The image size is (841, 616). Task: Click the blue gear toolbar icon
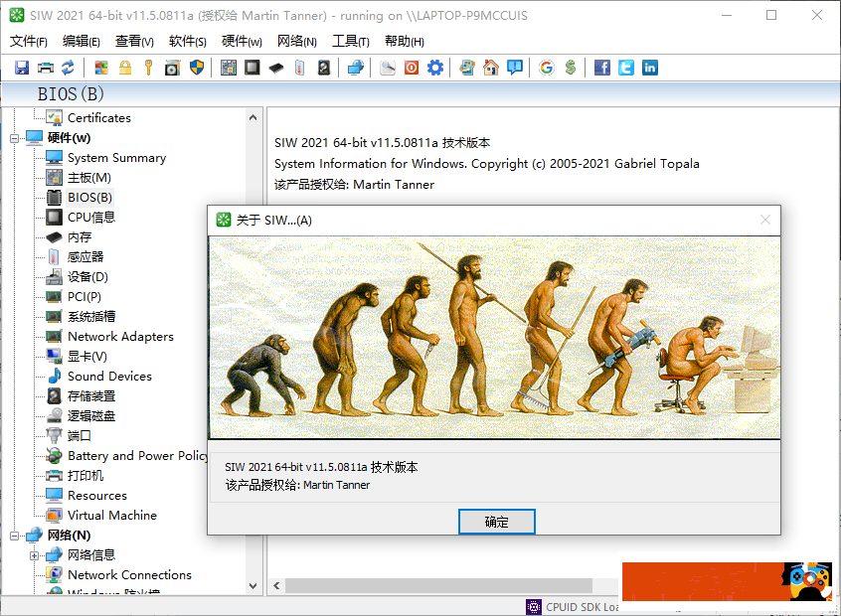point(435,68)
